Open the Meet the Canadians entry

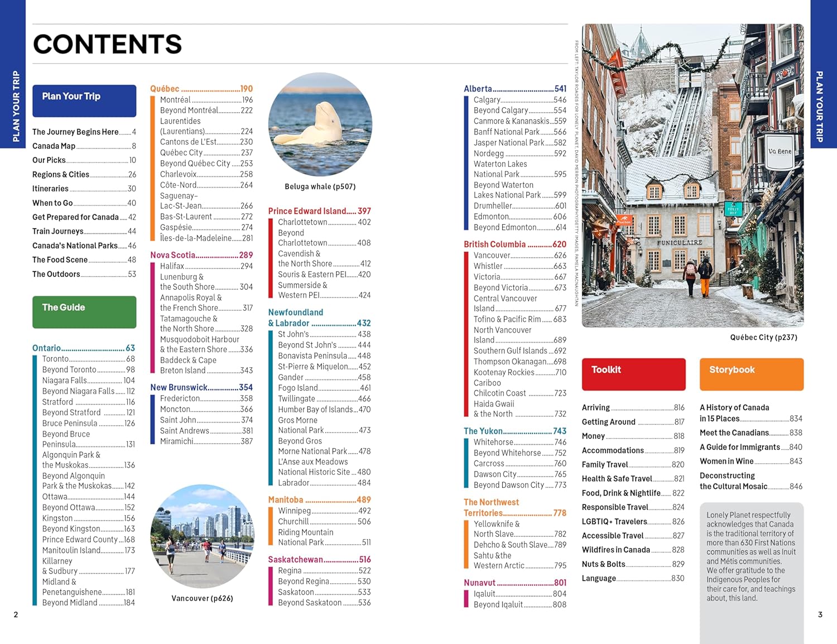(751, 432)
